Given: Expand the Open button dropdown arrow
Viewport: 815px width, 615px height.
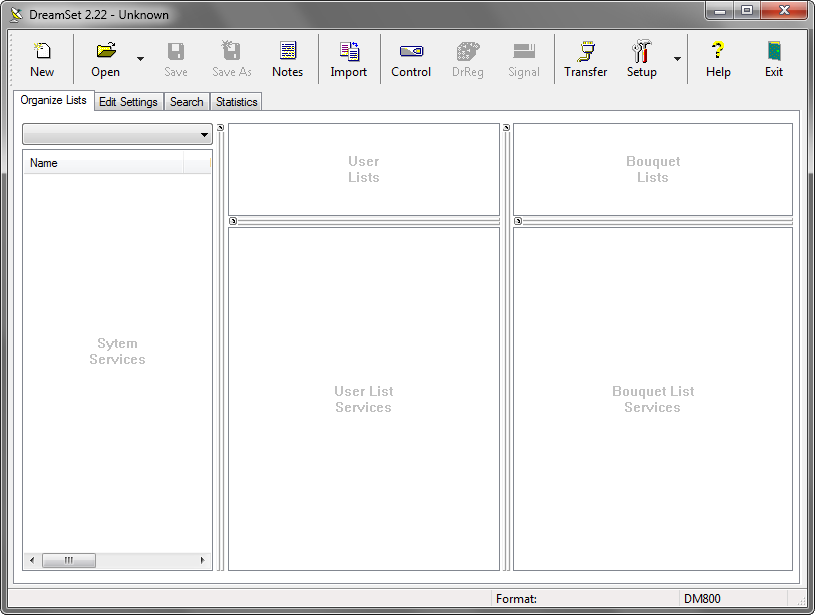Looking at the screenshot, I should (140, 59).
